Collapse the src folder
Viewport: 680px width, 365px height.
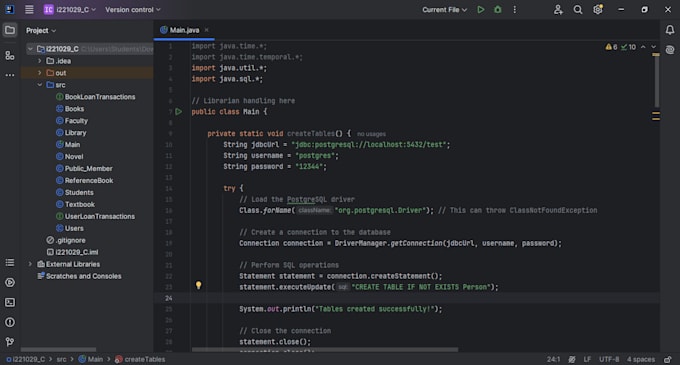point(39,85)
